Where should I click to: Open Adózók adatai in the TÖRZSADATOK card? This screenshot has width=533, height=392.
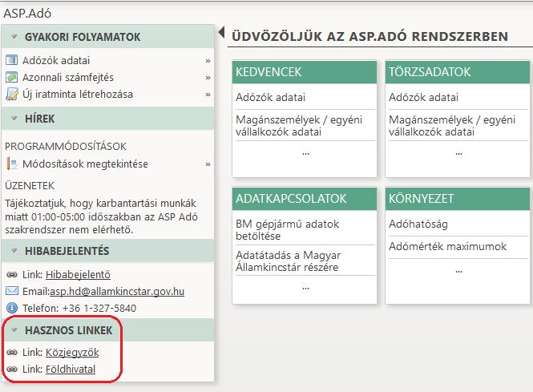click(423, 97)
